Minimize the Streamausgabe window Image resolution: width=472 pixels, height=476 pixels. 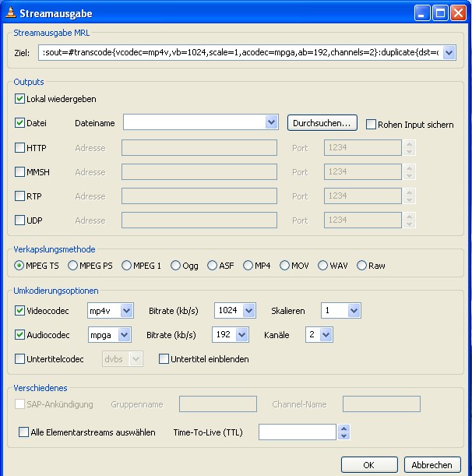coord(422,13)
